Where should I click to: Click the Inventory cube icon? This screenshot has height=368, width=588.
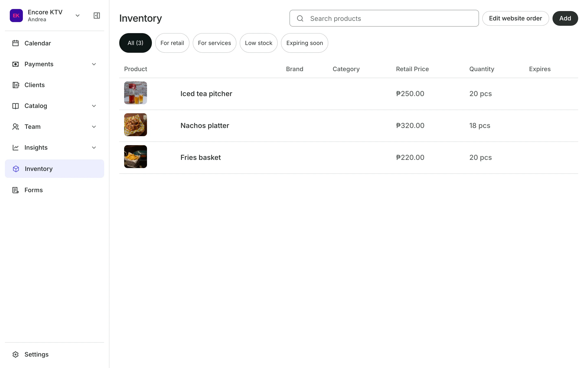(x=16, y=169)
